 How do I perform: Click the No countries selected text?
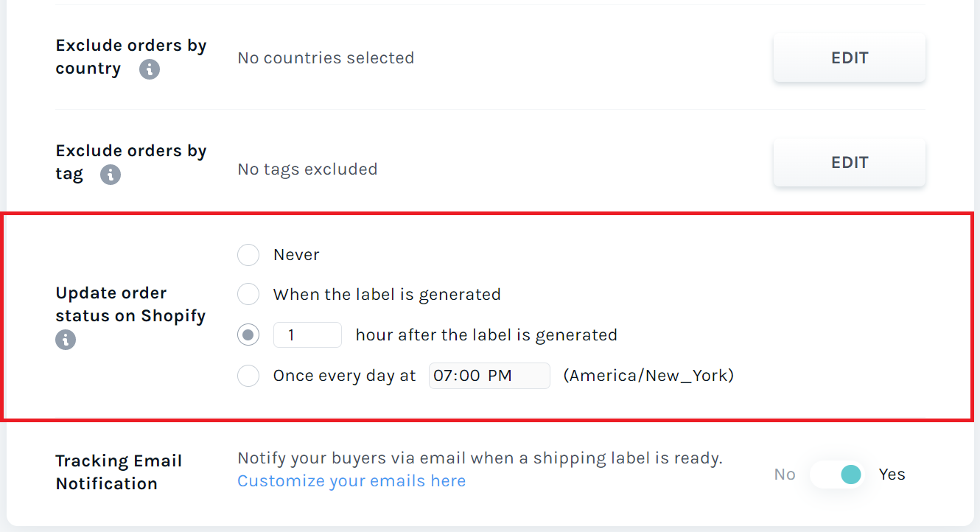[x=326, y=57]
